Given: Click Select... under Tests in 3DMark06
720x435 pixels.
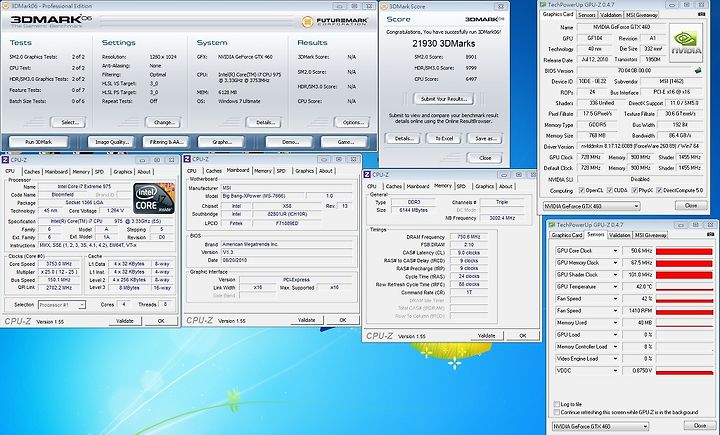Looking at the screenshot, I should tap(68, 123).
